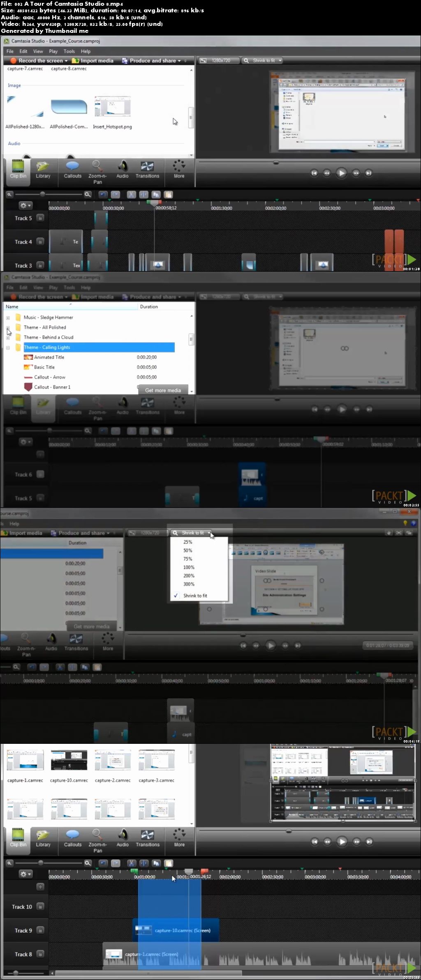This screenshot has width=421, height=980.
Task: Click previous clip button in top frame preview
Action: (x=314, y=173)
